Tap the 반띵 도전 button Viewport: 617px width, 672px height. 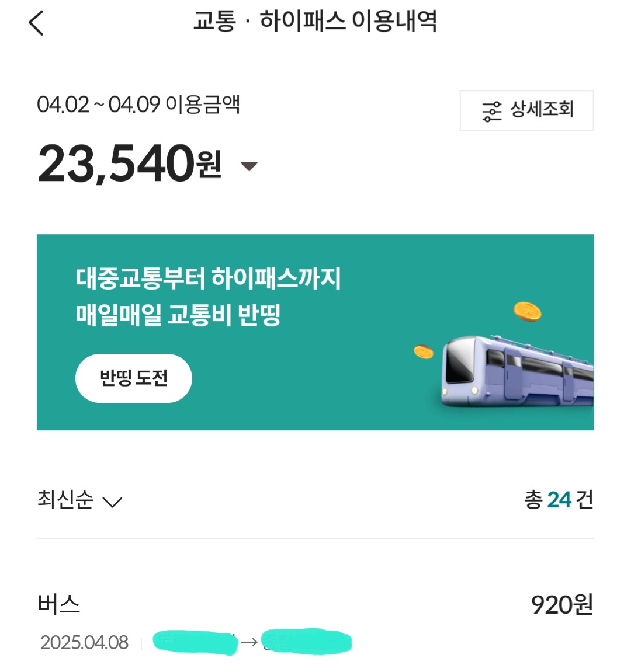(x=134, y=378)
